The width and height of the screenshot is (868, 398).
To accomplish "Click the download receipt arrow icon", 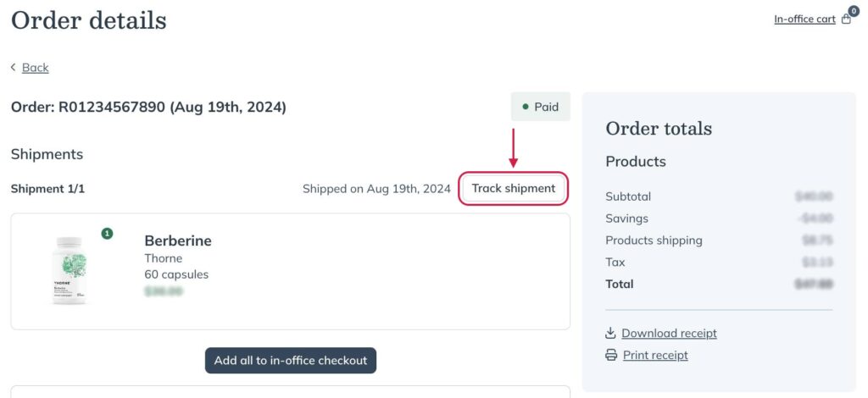I will [x=610, y=333].
